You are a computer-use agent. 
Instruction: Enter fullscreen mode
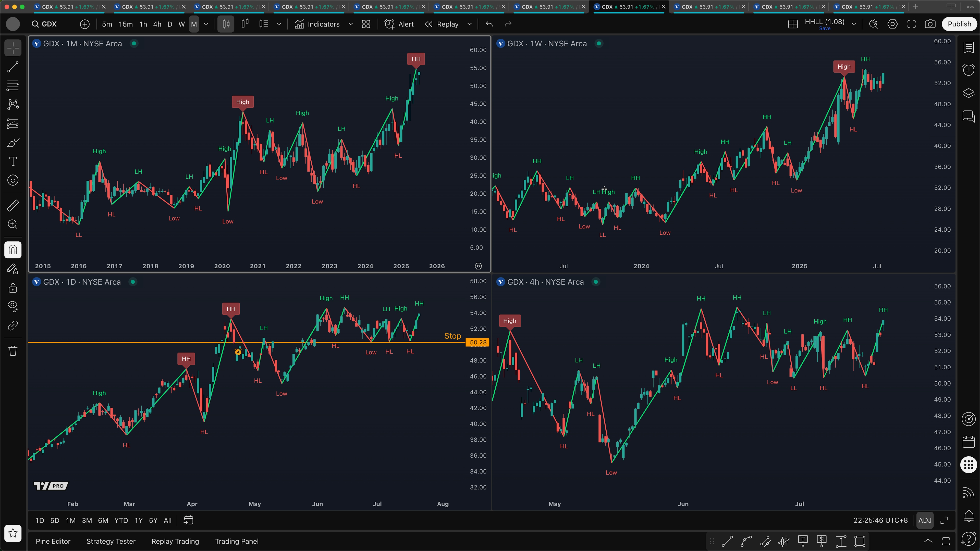click(912, 24)
